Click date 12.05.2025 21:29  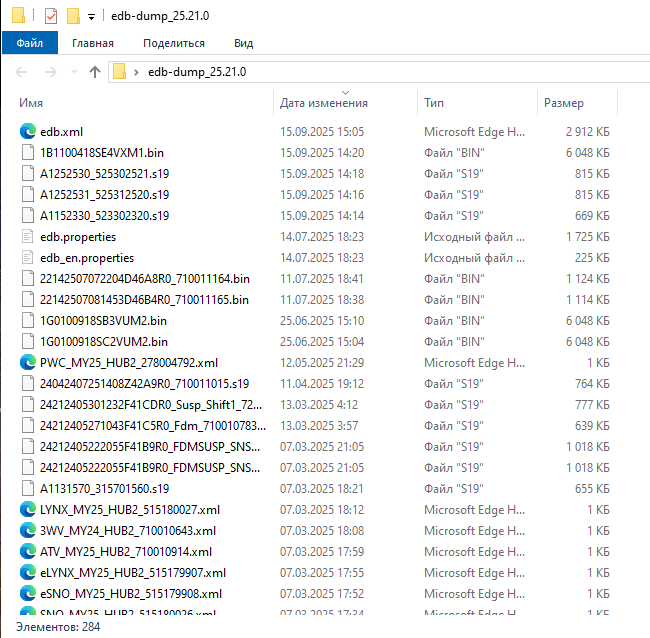pos(322,363)
